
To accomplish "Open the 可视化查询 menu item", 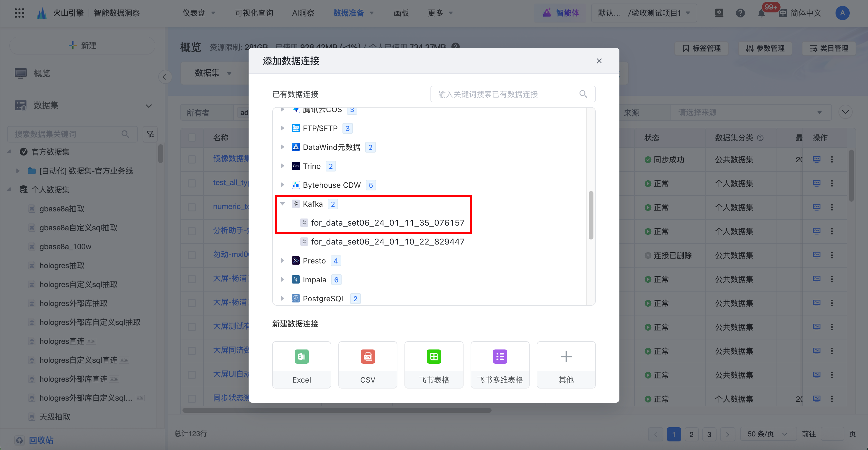I will [254, 13].
